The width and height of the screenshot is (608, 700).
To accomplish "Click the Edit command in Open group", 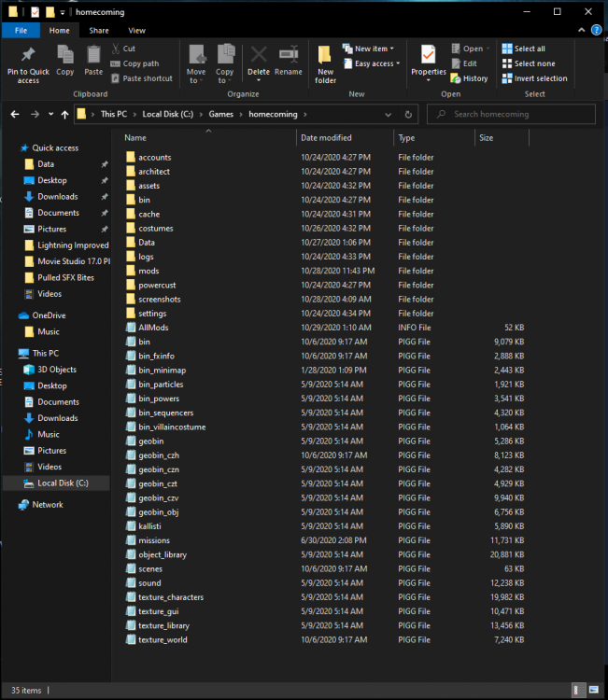I will (x=464, y=63).
